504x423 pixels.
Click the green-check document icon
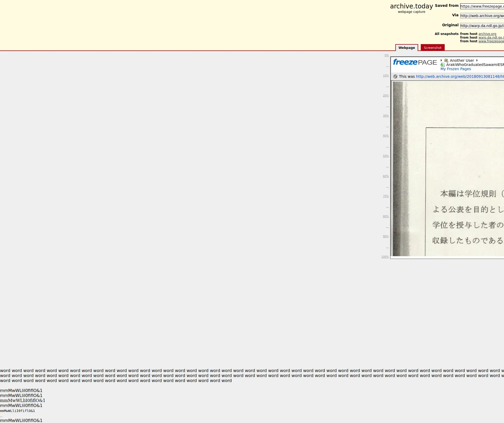(x=443, y=65)
